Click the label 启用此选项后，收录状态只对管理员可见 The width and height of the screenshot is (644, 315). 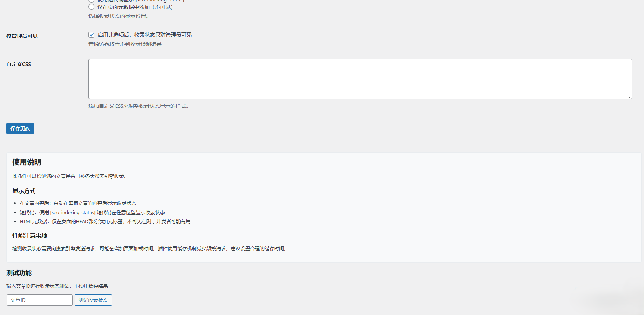(x=144, y=35)
